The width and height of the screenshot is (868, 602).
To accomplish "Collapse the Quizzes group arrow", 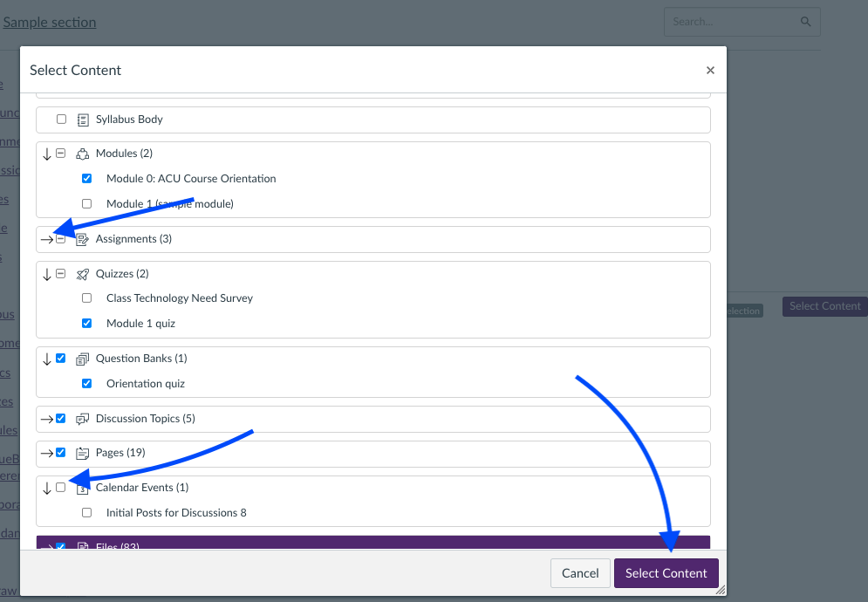I will pos(47,274).
